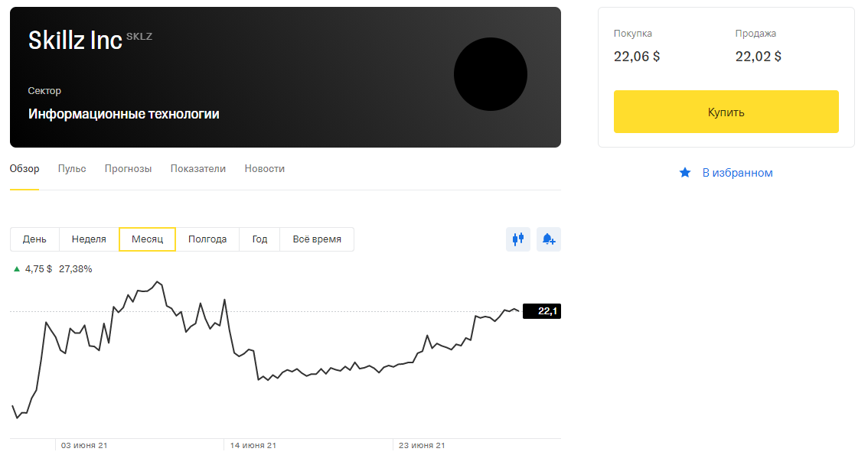The width and height of the screenshot is (868, 455).
Task: Open the Прогнозы tab
Action: click(128, 169)
